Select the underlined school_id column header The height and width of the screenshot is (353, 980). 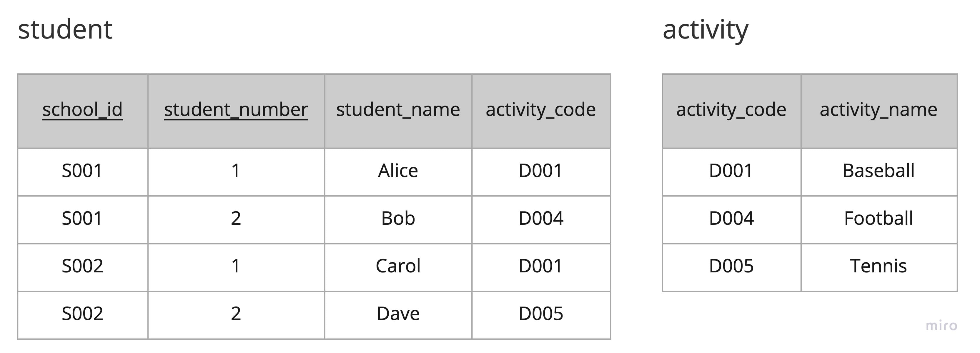[83, 110]
